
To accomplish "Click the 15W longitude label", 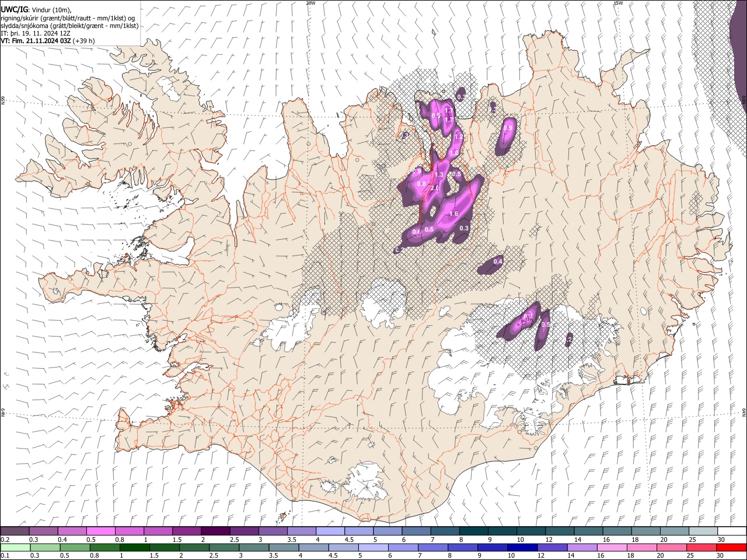I will 618,3.
